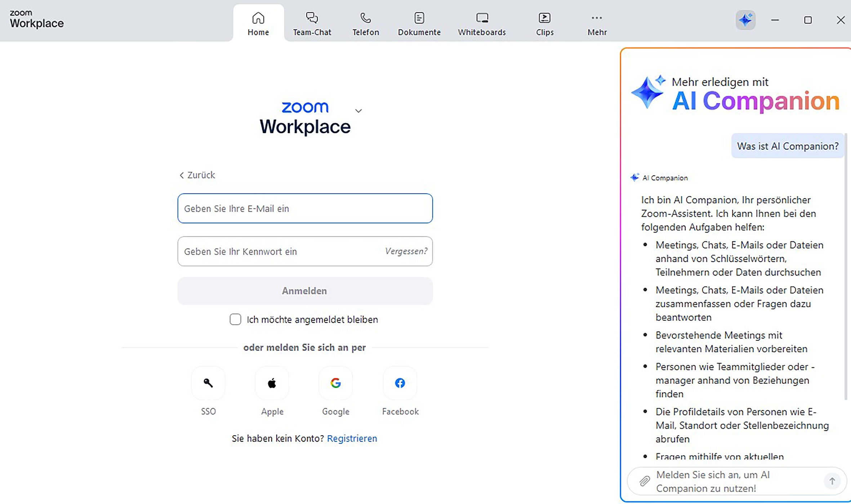The image size is (851, 504).
Task: Switch to the Team-Chat tab
Action: tap(312, 23)
